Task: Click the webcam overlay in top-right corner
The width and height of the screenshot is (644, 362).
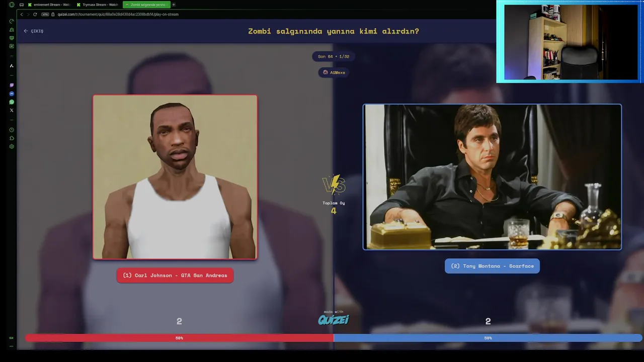Action: 570,41
